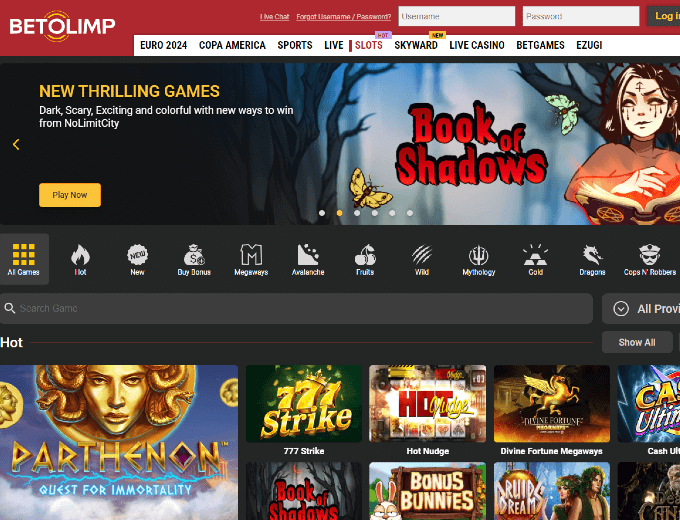680x520 pixels.
Task: Select the sixth banner slide dot
Action: tap(410, 213)
